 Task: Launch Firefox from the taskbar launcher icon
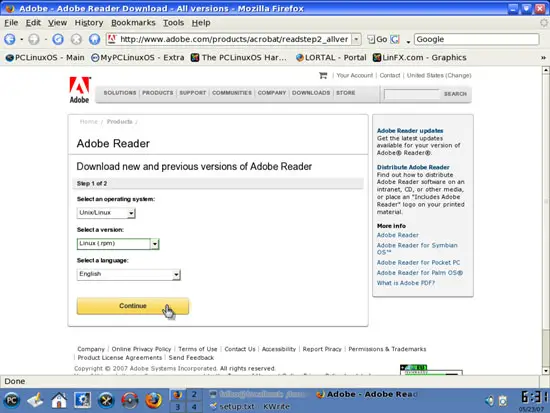point(153,400)
